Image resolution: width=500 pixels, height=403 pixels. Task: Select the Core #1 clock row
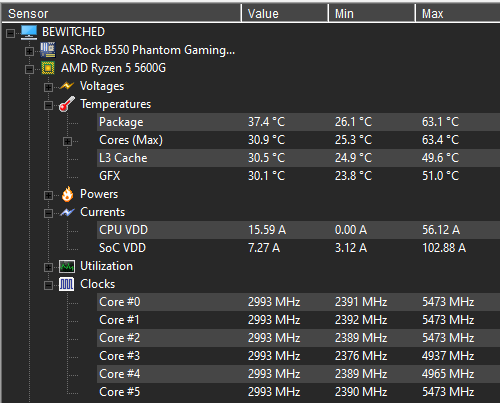point(298,320)
